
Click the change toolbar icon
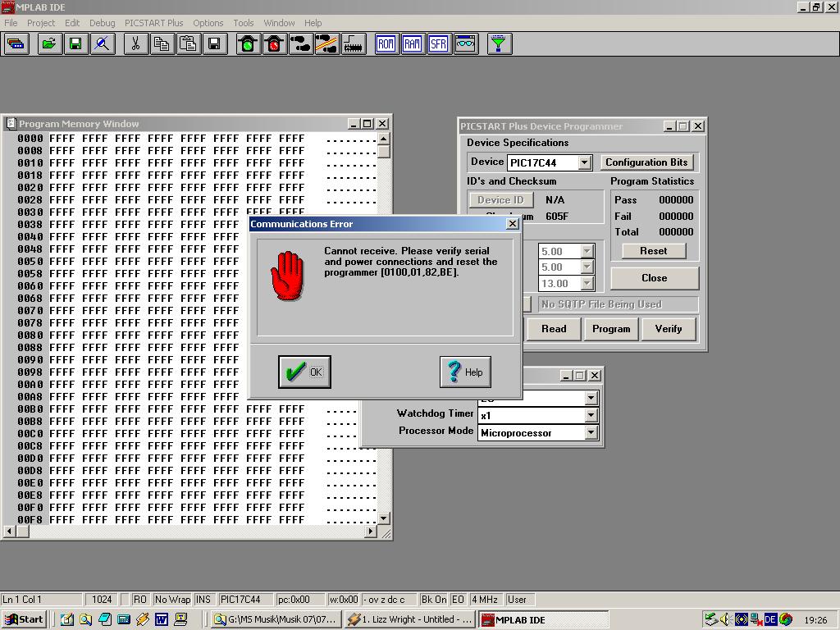coord(16,44)
